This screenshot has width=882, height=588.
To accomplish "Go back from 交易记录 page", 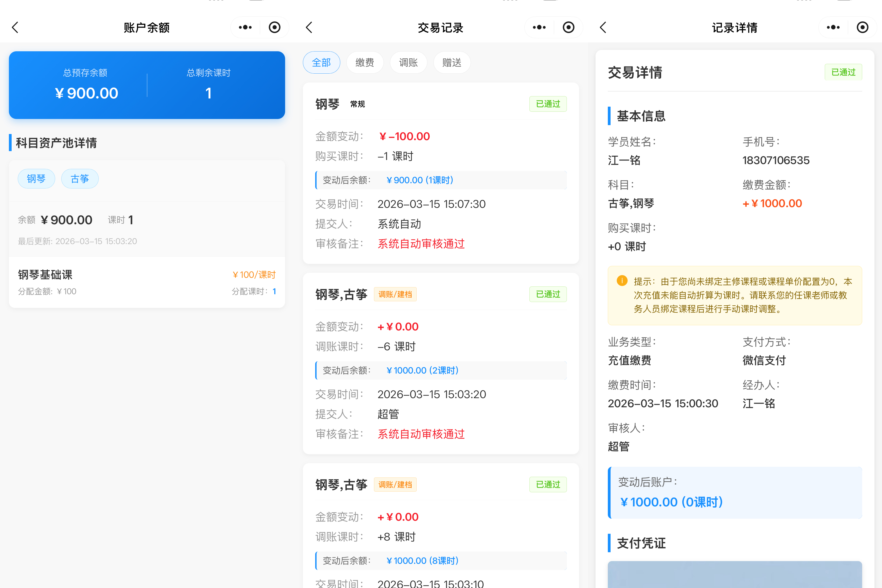I will tap(309, 27).
